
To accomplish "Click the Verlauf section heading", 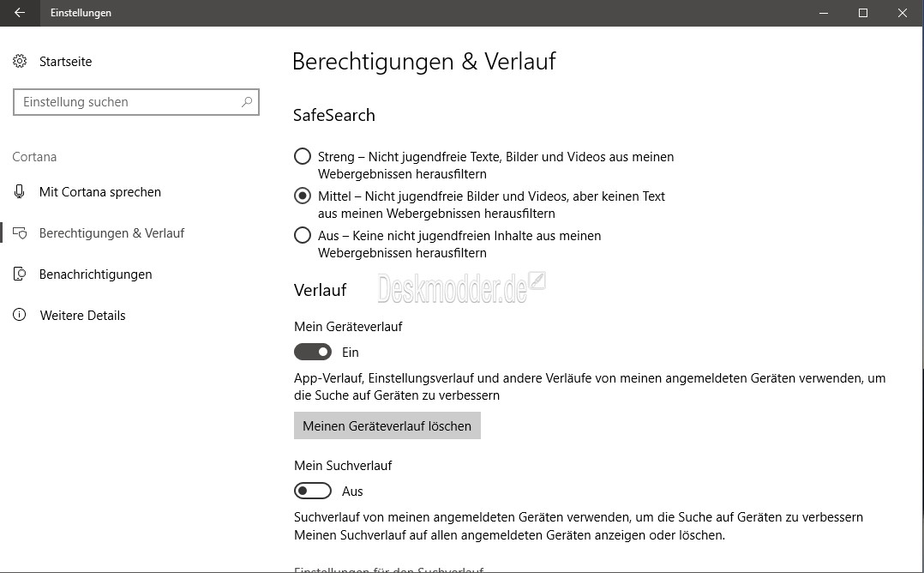I will (x=320, y=290).
